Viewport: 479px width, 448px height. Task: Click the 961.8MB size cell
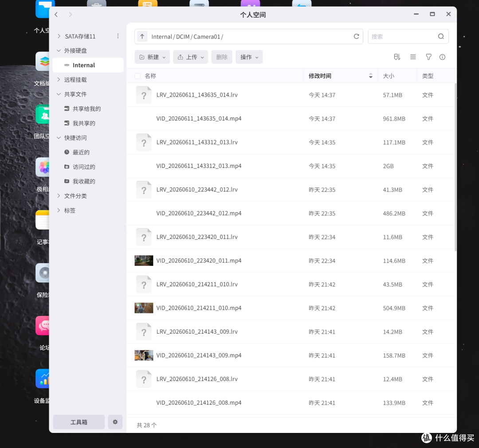pos(394,119)
